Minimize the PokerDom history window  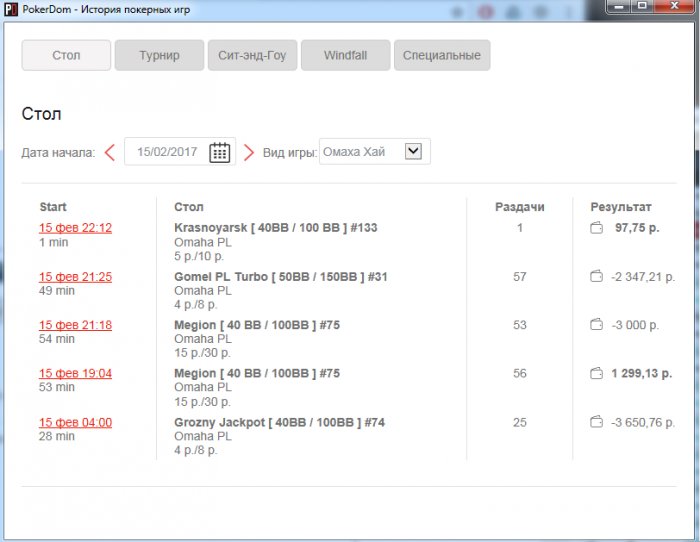coord(619,6)
